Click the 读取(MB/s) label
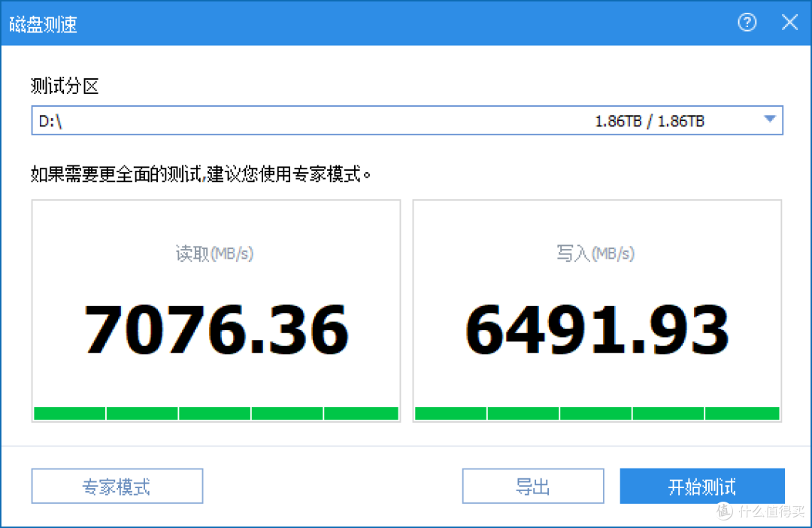The width and height of the screenshot is (812, 528). [214, 253]
